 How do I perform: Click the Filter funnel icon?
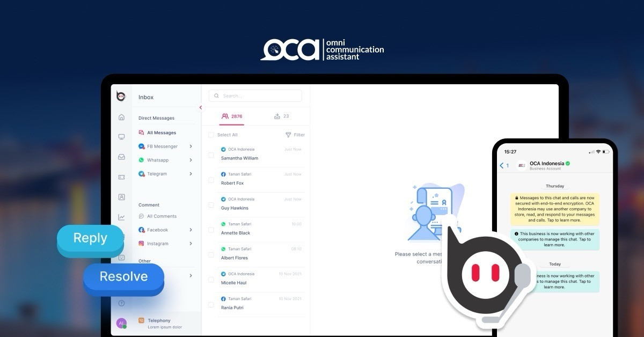point(288,135)
